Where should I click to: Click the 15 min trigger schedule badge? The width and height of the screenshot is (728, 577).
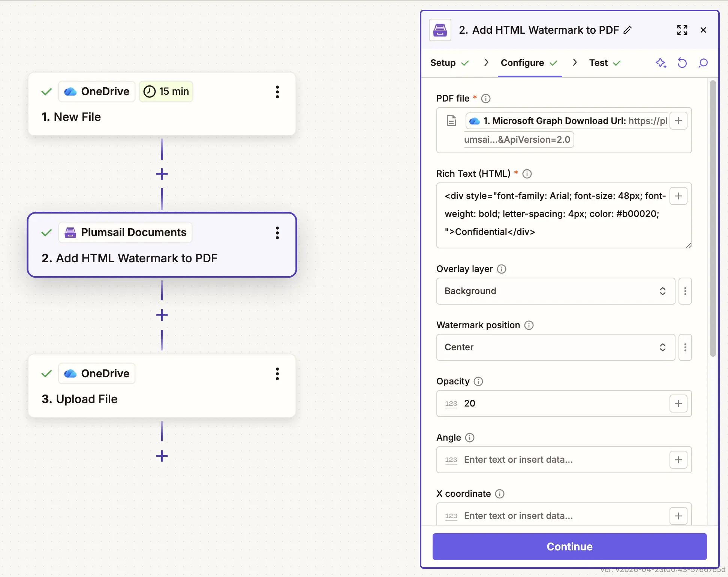pyautogui.click(x=166, y=91)
